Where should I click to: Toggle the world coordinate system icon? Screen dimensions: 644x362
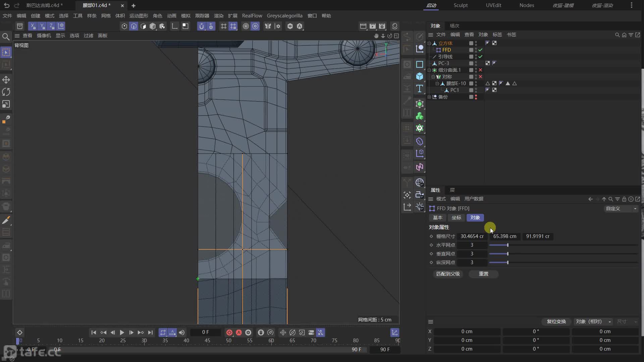[x=61, y=26]
